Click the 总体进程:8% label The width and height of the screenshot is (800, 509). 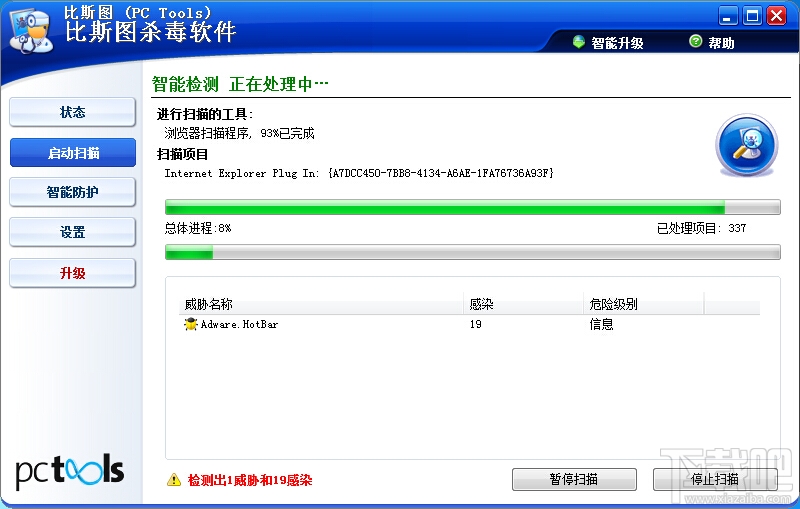click(x=198, y=228)
